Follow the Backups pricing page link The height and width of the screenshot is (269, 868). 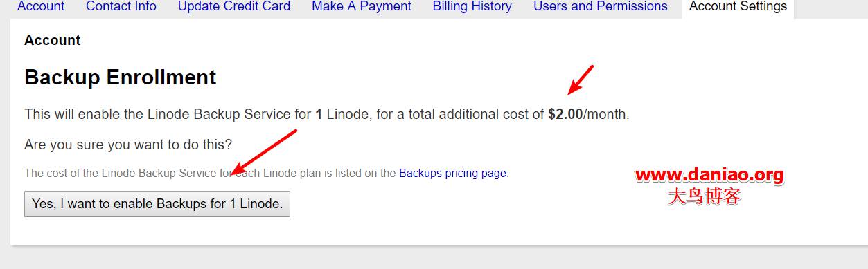pyautogui.click(x=452, y=173)
